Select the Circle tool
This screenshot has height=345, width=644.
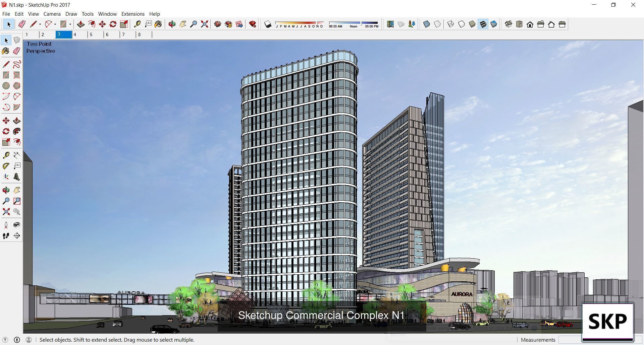point(6,86)
